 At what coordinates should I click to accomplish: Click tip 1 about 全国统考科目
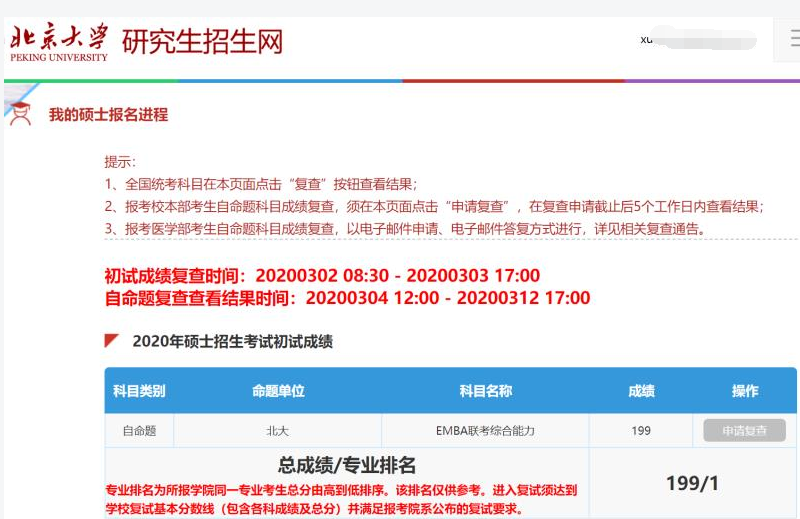[261, 184]
